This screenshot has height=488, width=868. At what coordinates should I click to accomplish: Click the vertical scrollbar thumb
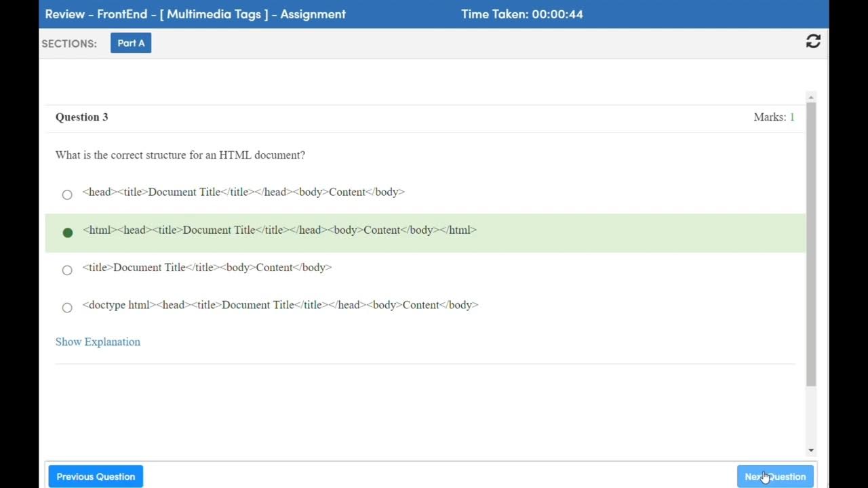click(811, 244)
